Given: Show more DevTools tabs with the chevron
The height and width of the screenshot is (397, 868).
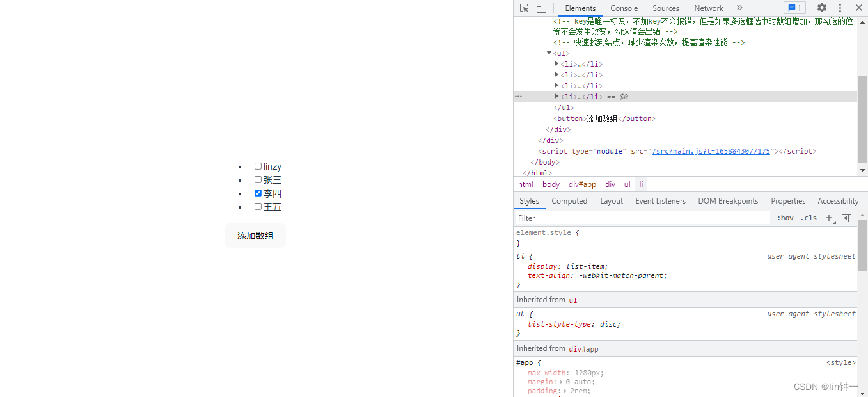Looking at the screenshot, I should pos(739,8).
